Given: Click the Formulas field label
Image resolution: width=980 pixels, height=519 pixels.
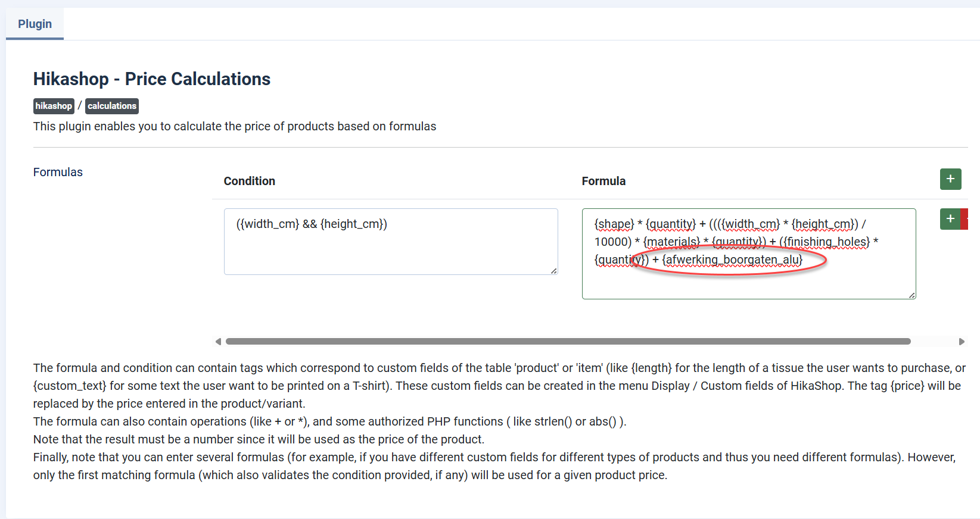Looking at the screenshot, I should coord(58,172).
